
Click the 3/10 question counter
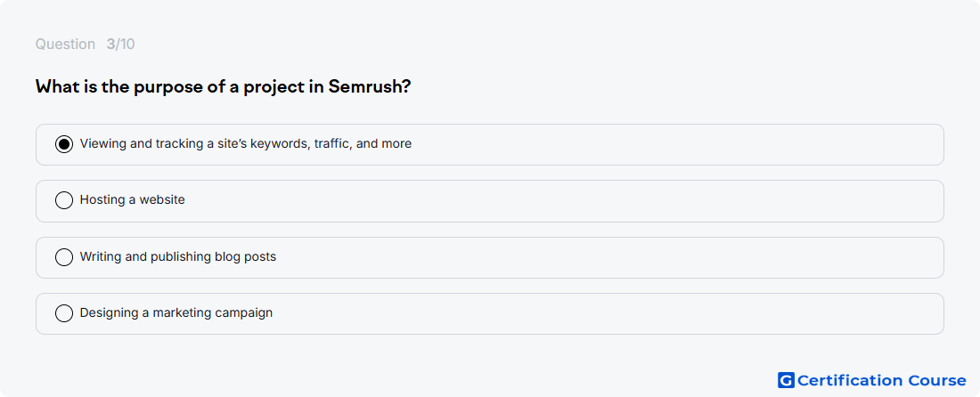[x=120, y=45]
